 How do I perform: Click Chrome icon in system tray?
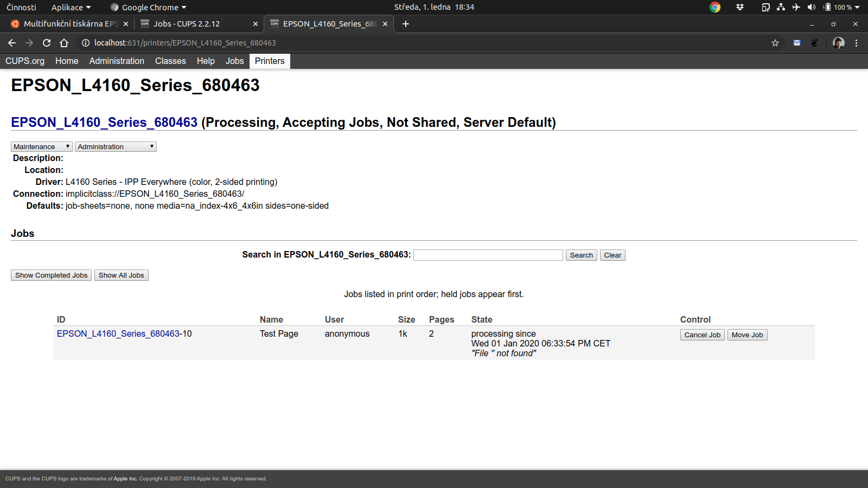(x=715, y=7)
